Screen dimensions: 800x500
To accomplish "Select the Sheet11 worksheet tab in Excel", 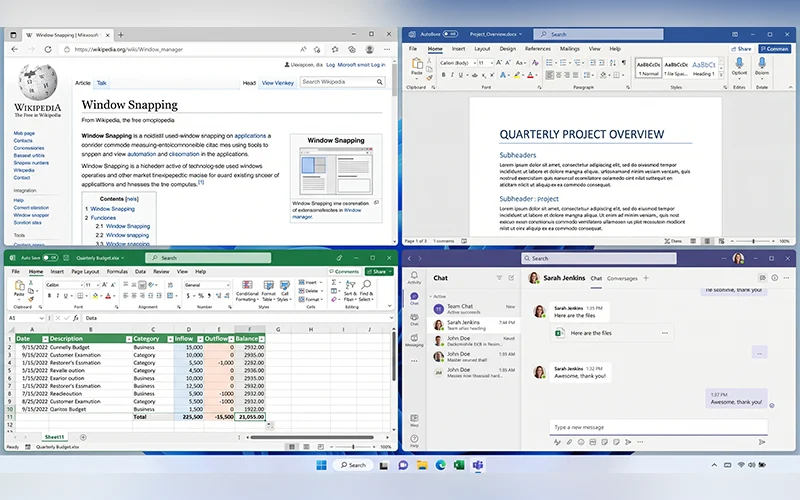I will coord(54,437).
